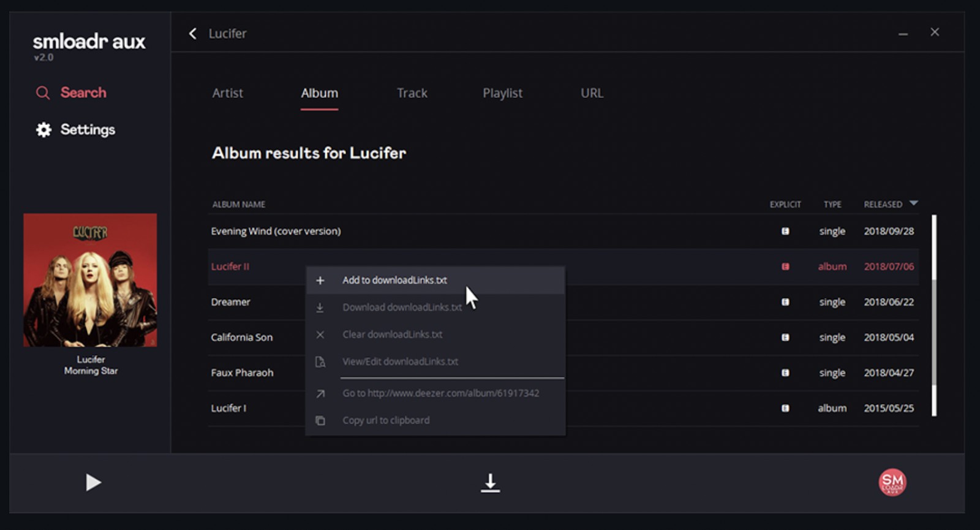Click the download arrow icon in context menu
980x530 pixels.
320,308
